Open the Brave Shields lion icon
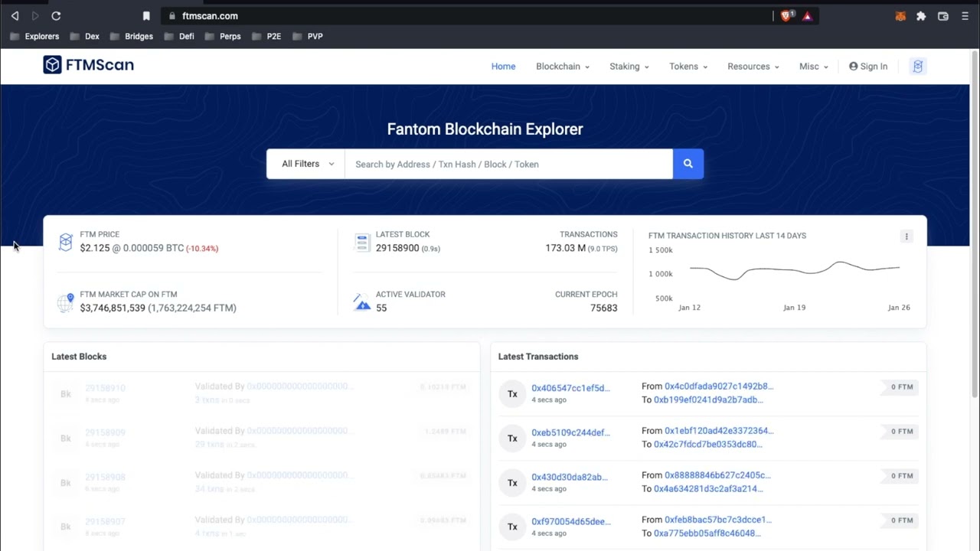 point(786,15)
